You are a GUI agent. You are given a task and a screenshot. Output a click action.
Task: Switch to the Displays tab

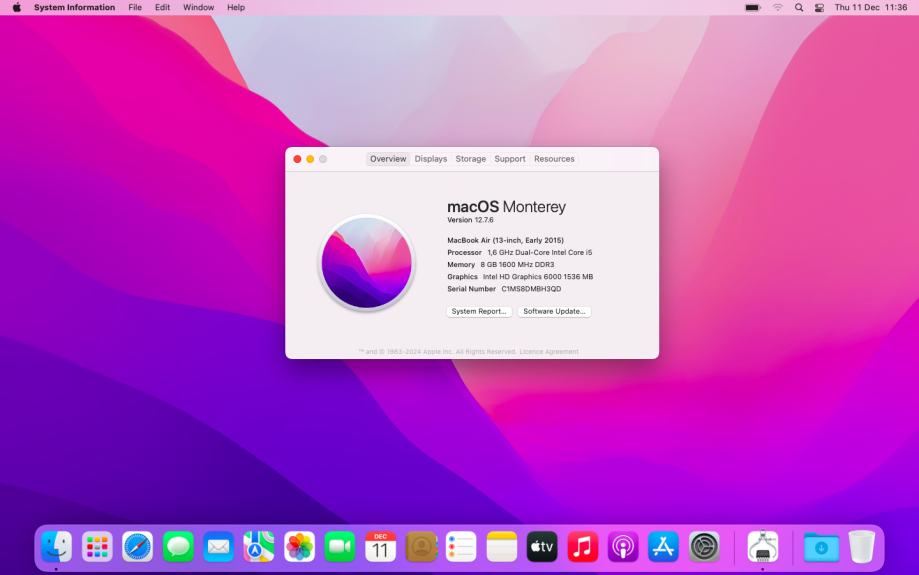tap(431, 159)
